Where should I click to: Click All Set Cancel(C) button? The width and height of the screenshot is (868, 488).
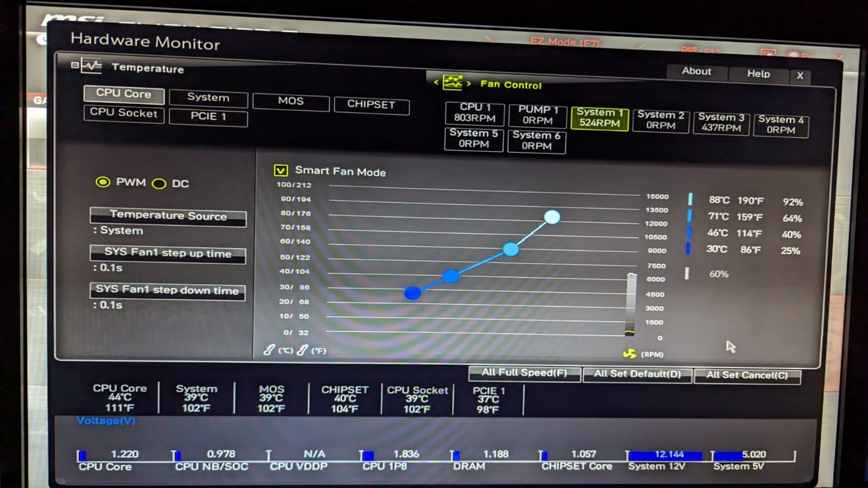747,376
